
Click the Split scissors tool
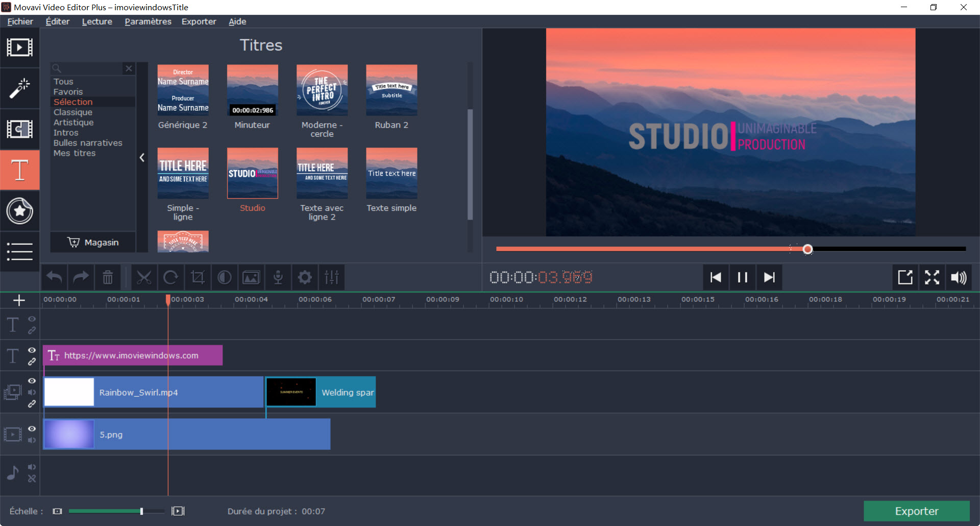click(x=144, y=278)
